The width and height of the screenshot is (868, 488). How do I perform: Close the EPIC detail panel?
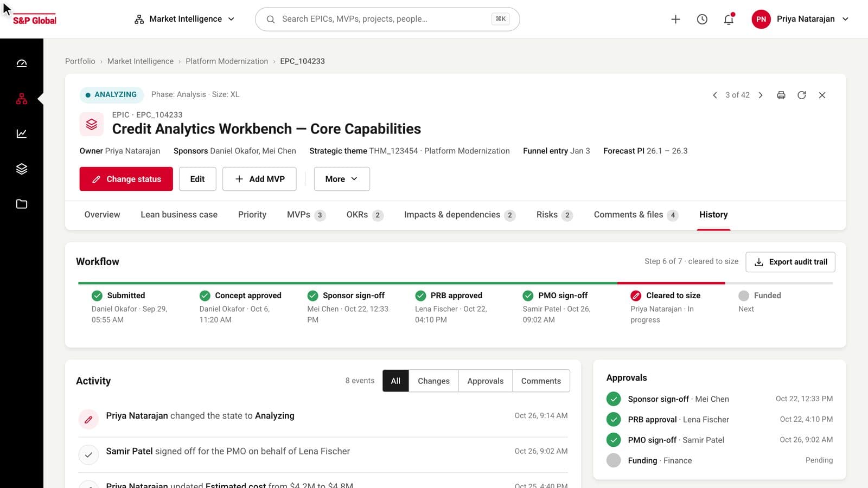click(822, 95)
